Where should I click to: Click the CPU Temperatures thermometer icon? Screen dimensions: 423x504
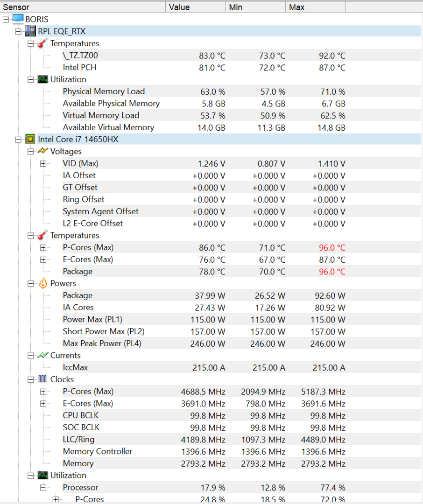point(42,235)
